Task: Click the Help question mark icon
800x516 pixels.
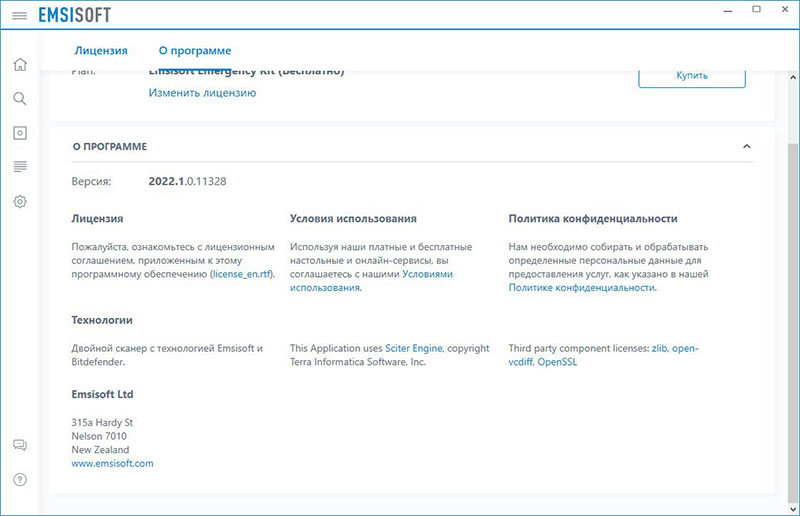Action: tap(19, 479)
